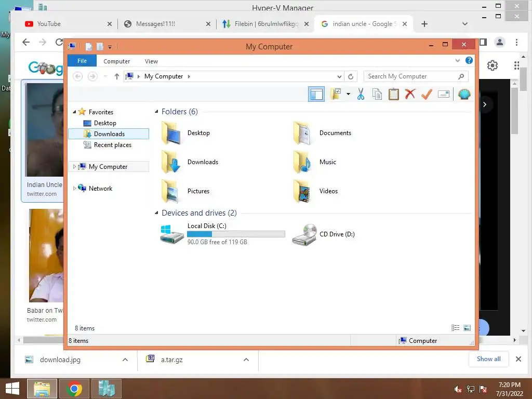532x399 pixels.
Task: Open the File ribbon tab
Action: 82,61
